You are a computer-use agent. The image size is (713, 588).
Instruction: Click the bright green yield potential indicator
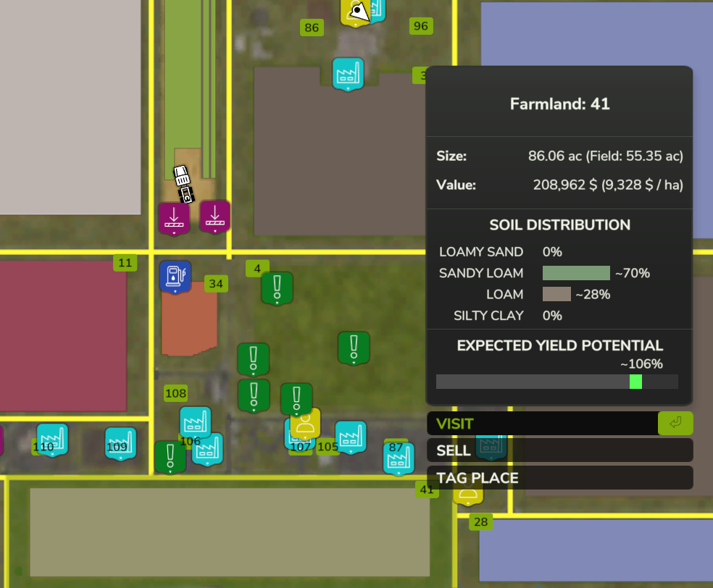pyautogui.click(x=635, y=382)
